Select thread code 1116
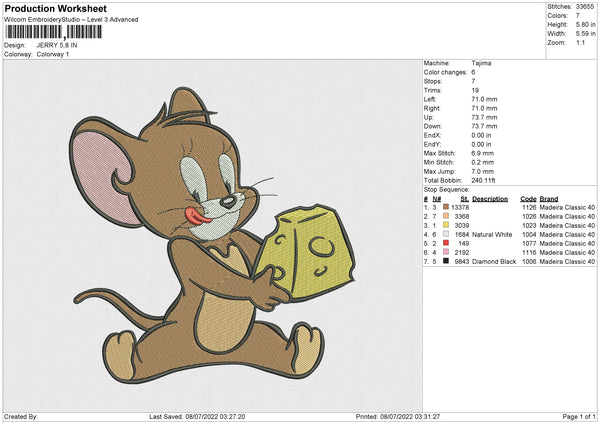 click(529, 253)
